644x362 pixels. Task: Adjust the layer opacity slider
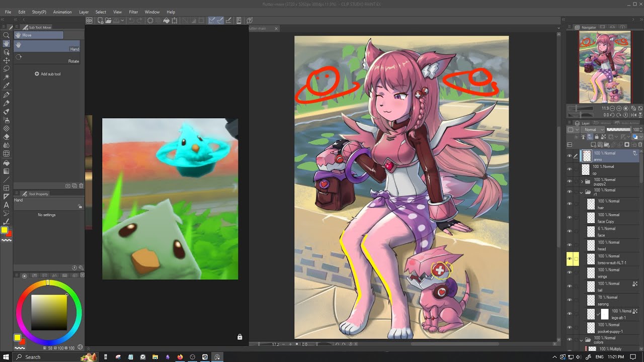(618, 130)
